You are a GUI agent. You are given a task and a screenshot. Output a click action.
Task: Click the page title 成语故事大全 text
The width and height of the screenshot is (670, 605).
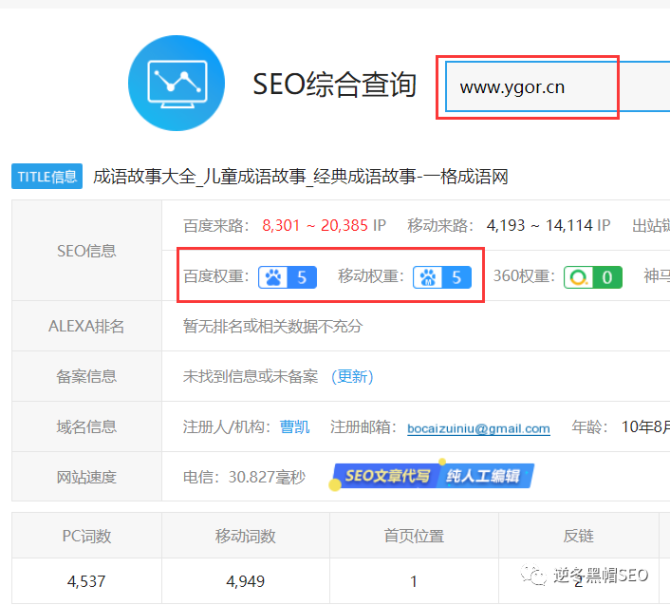[x=301, y=176]
